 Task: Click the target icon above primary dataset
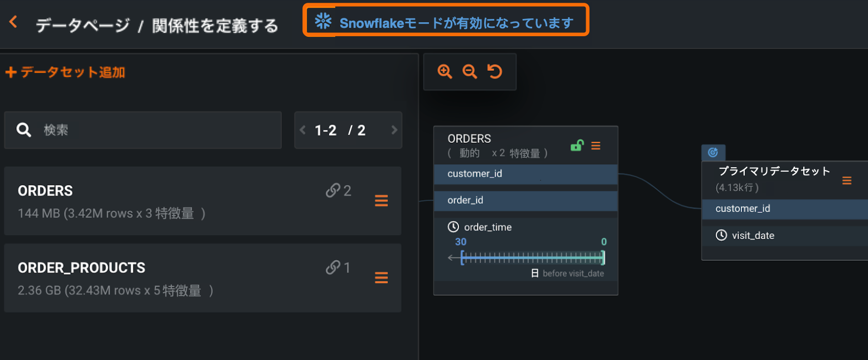coord(713,152)
